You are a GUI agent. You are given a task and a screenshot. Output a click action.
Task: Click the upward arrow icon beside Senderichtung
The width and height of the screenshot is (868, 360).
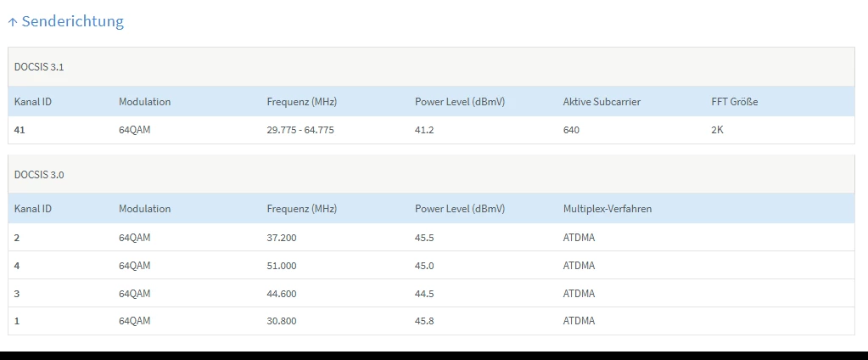[x=13, y=22]
